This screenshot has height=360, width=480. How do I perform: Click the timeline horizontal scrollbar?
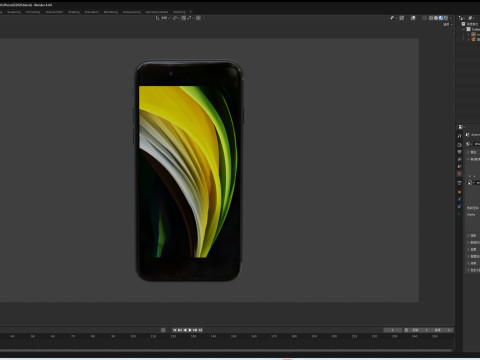point(227,350)
